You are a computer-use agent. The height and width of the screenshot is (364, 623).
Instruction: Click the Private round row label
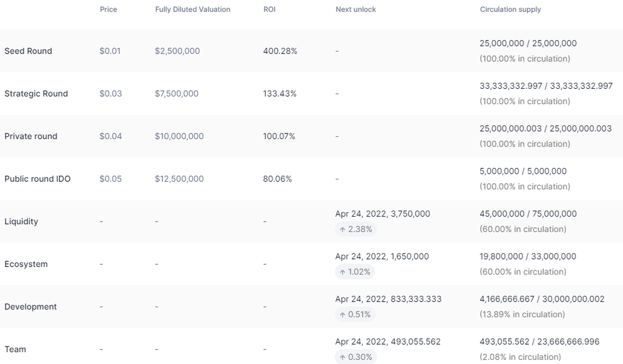(31, 136)
